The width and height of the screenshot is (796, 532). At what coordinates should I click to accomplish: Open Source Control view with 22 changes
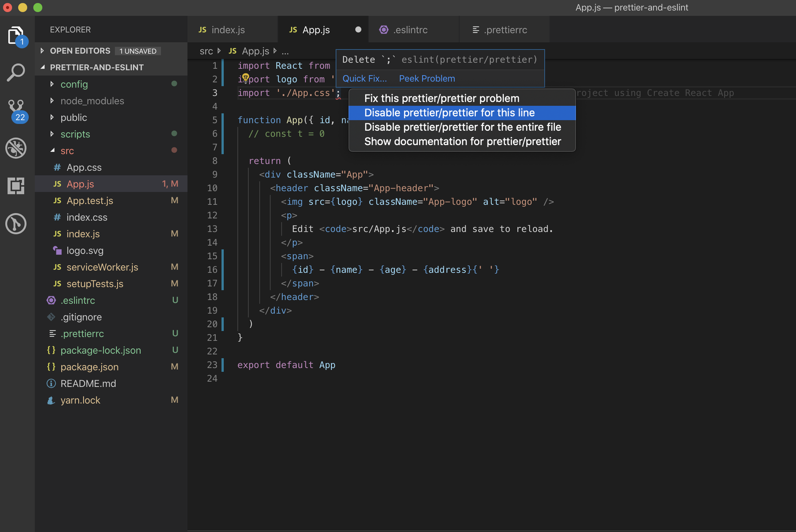click(16, 110)
